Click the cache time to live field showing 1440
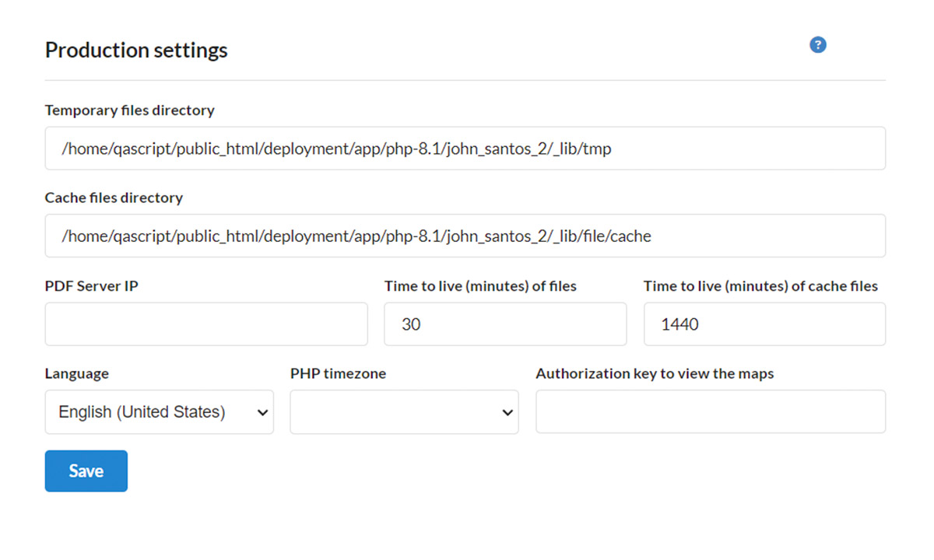This screenshot has height=560, width=934. 764,324
